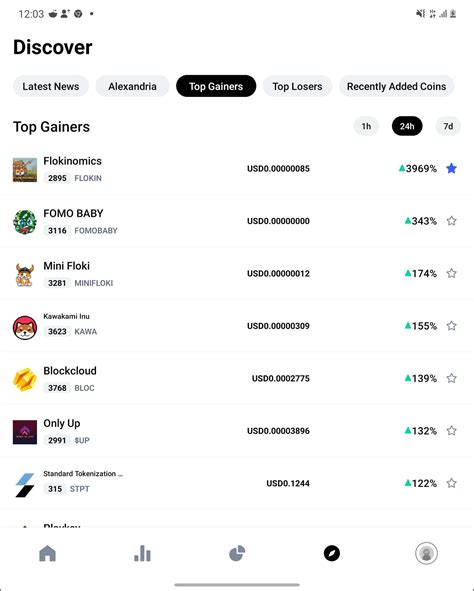This screenshot has height=591, width=474.
Task: Open the Portfolio pie chart icon
Action: 237,553
